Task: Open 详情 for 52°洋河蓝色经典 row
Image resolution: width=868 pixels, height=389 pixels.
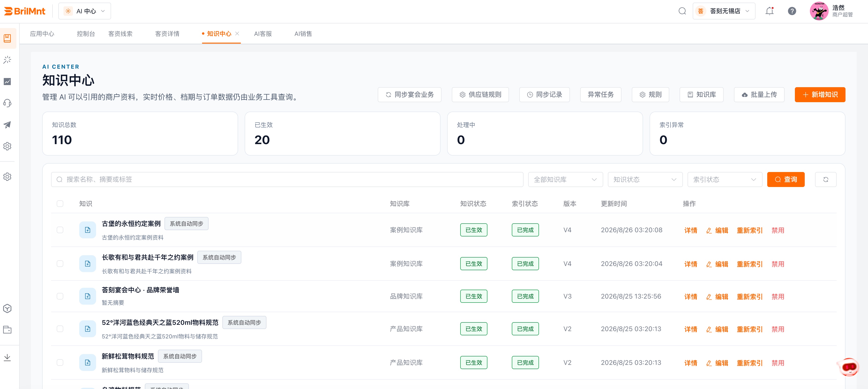Action: [690, 329]
